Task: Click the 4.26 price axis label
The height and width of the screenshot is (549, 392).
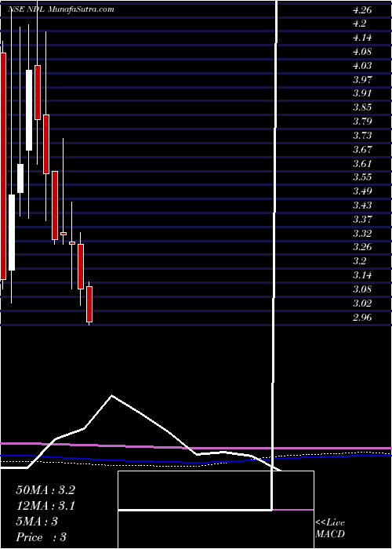Action: [x=362, y=9]
